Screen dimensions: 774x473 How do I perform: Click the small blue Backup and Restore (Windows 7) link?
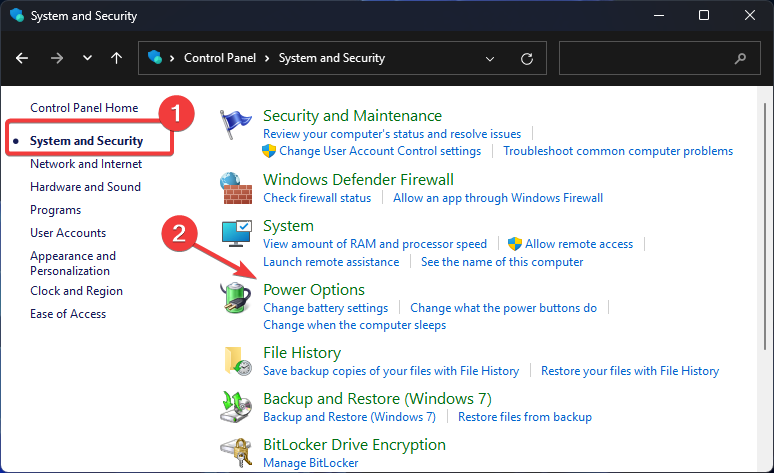pyautogui.click(x=349, y=417)
